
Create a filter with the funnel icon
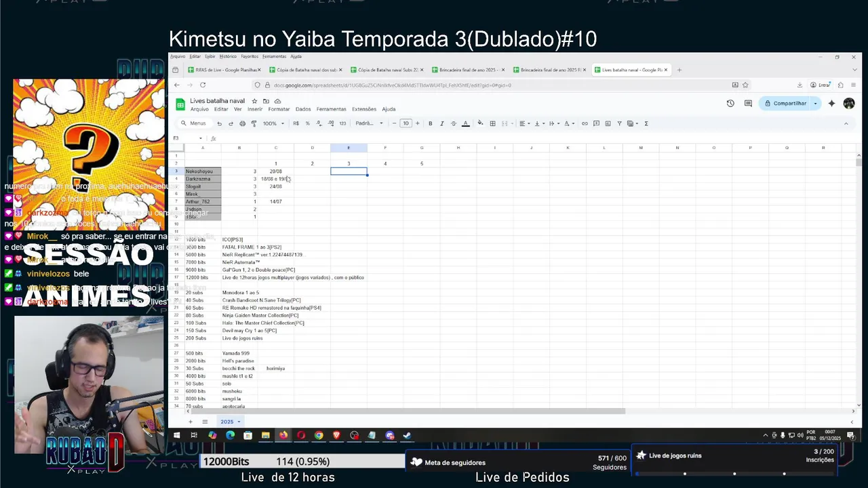619,123
